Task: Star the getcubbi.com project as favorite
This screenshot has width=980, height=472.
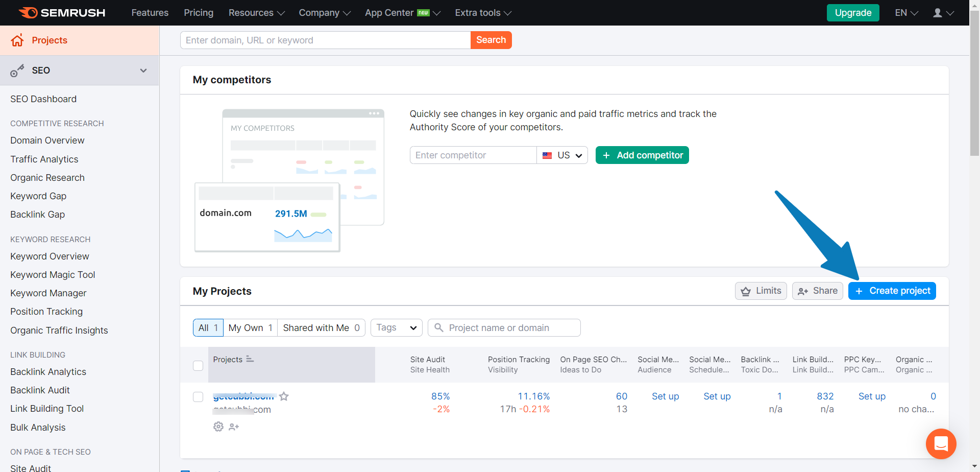Action: pos(284,396)
